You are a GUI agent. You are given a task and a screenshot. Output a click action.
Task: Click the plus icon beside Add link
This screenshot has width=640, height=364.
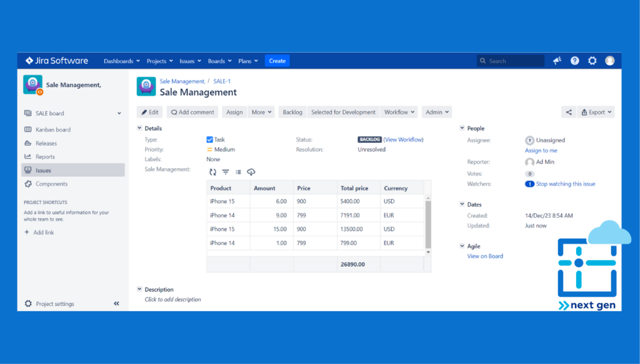pyautogui.click(x=27, y=232)
